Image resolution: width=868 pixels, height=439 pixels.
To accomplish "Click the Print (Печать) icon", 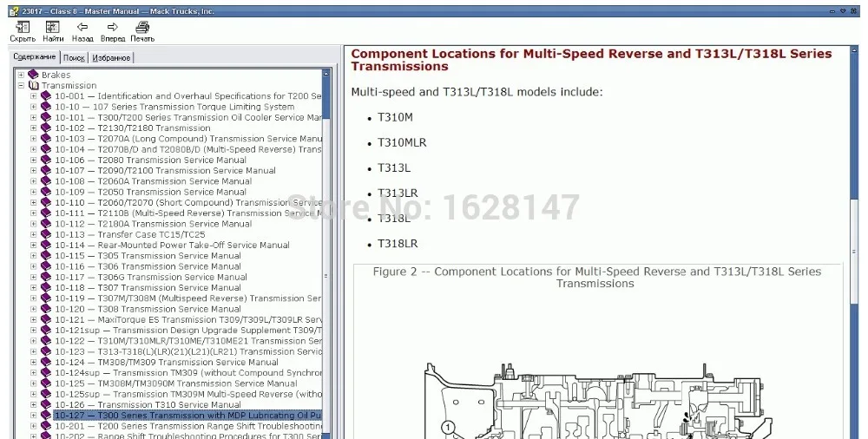I will 142,27.
